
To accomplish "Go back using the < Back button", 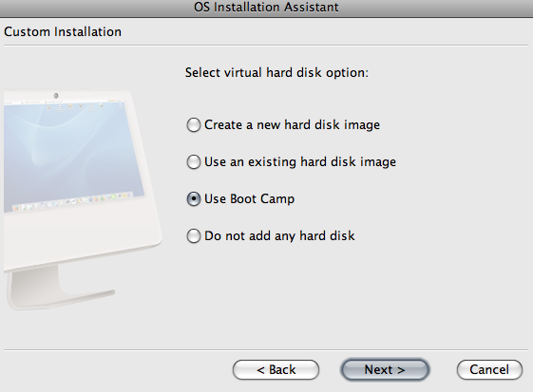I will 276,369.
